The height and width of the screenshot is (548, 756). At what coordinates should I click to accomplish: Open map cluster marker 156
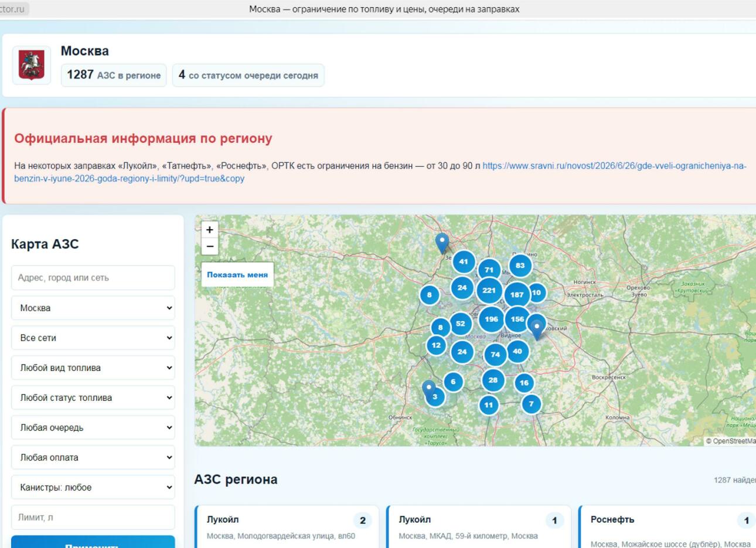coord(517,319)
